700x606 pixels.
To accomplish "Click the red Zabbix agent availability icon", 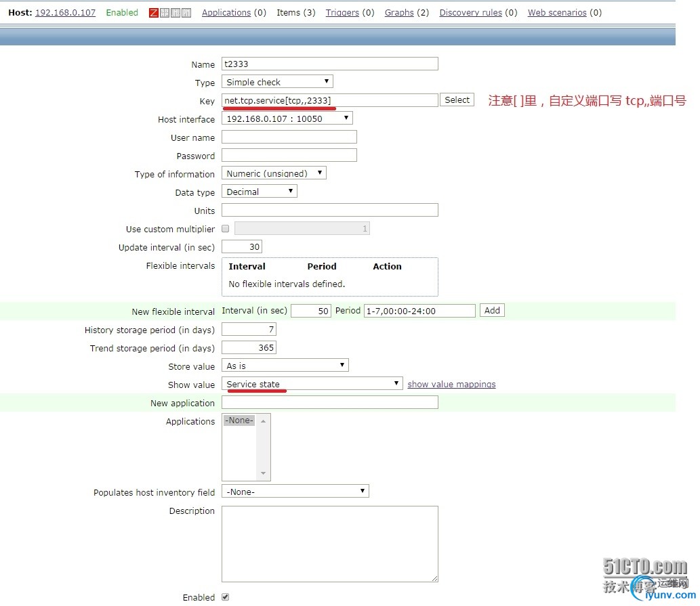I will [154, 12].
